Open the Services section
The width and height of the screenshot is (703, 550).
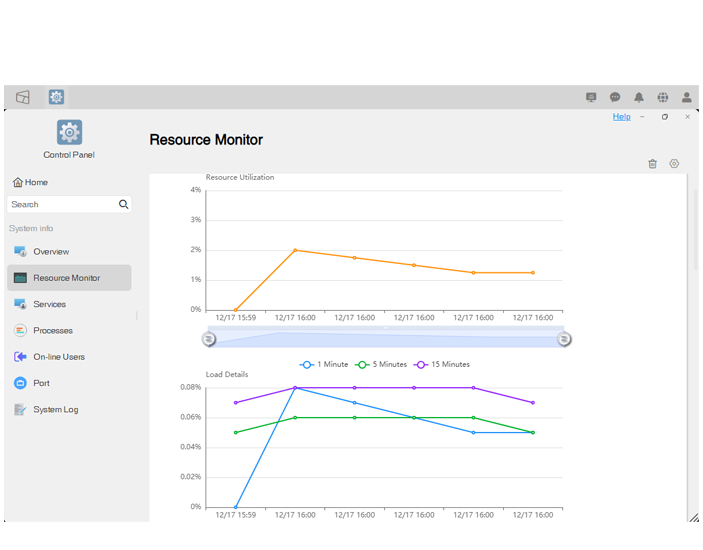49,304
